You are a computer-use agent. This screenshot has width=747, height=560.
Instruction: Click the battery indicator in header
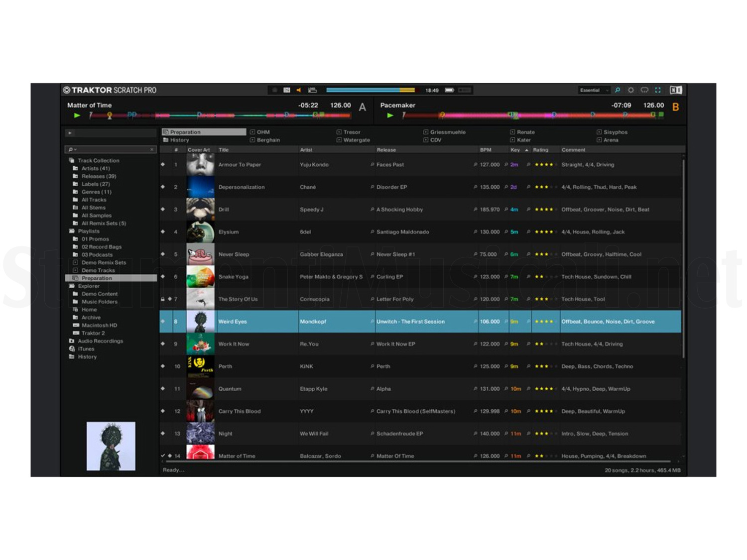pyautogui.click(x=450, y=90)
